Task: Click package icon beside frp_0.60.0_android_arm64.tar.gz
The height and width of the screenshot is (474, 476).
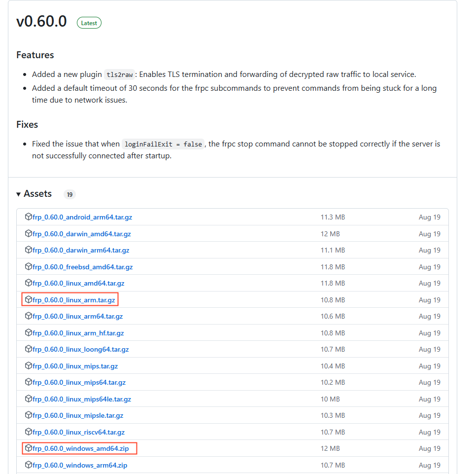Action: tap(29, 217)
